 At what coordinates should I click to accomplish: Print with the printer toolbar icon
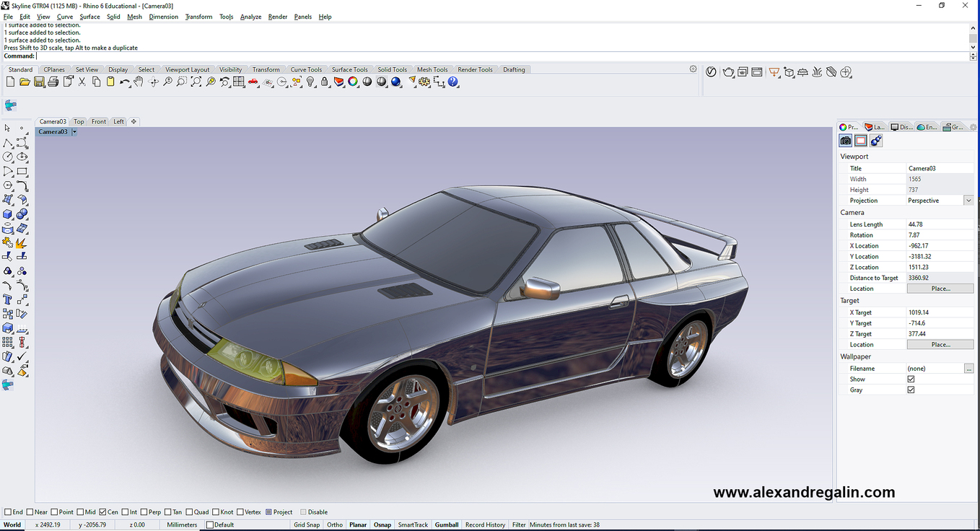point(53,82)
